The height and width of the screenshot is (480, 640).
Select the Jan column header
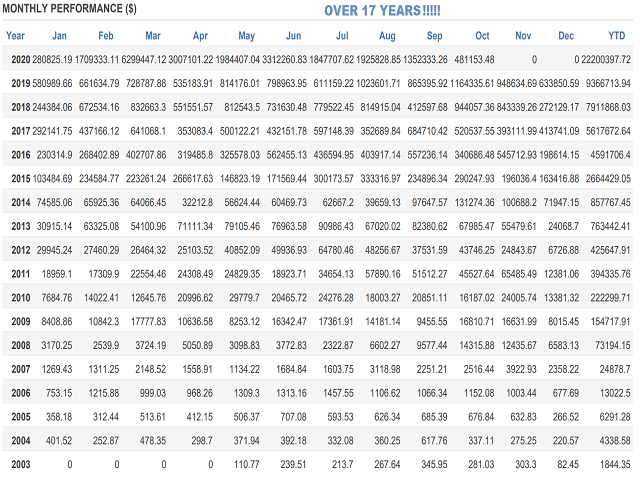pos(60,36)
